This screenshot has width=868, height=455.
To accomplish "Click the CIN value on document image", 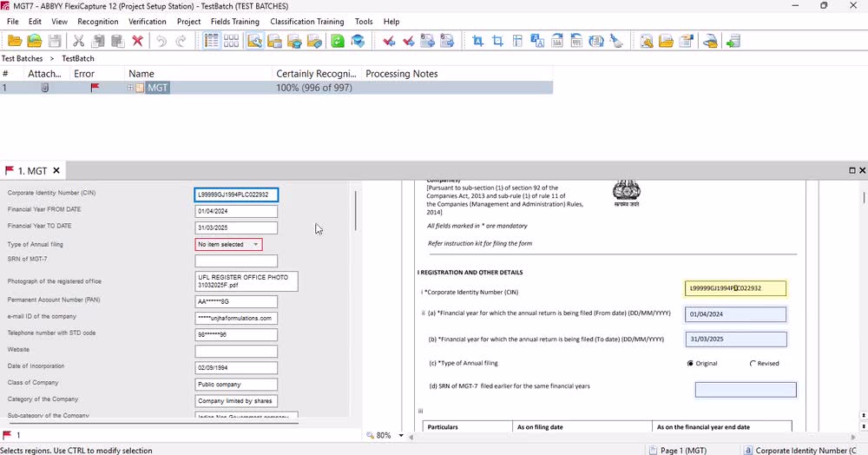I will (735, 288).
